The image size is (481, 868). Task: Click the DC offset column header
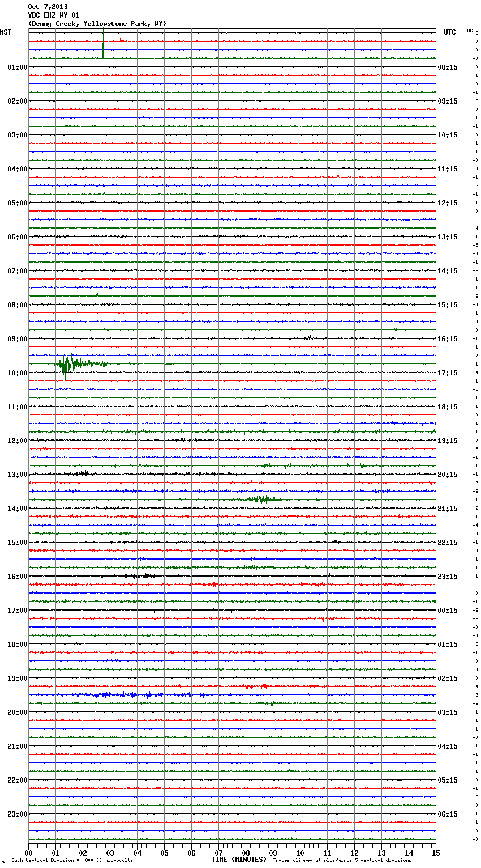click(x=470, y=31)
